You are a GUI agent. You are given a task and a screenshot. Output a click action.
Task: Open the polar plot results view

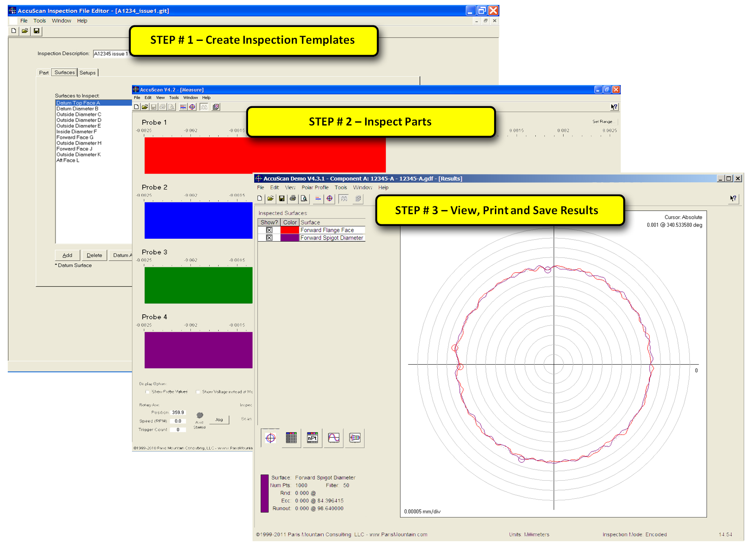pyautogui.click(x=271, y=438)
